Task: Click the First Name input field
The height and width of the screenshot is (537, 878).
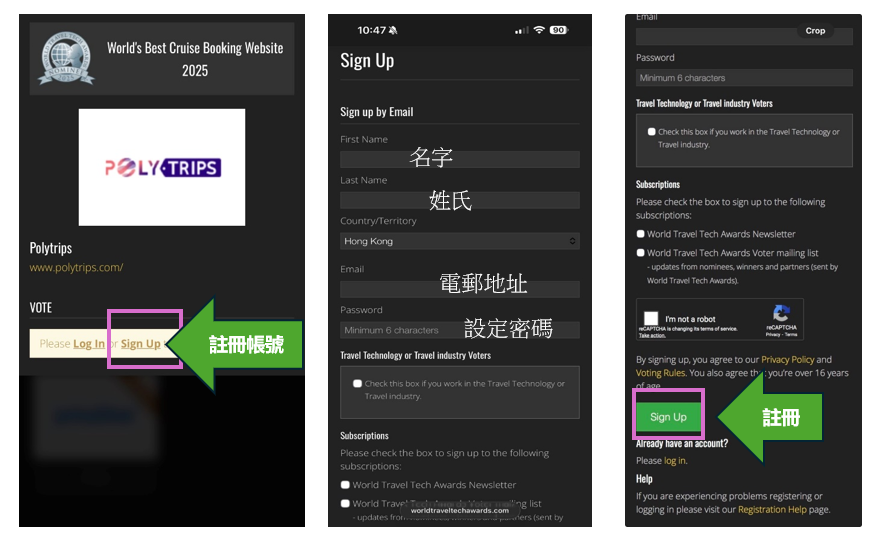Action: tap(459, 159)
